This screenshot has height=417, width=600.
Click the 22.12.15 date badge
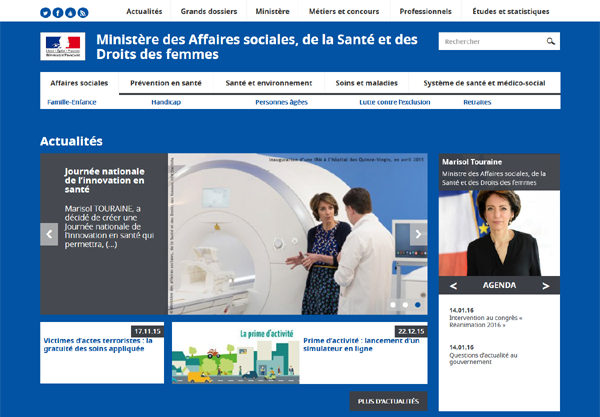click(x=411, y=331)
